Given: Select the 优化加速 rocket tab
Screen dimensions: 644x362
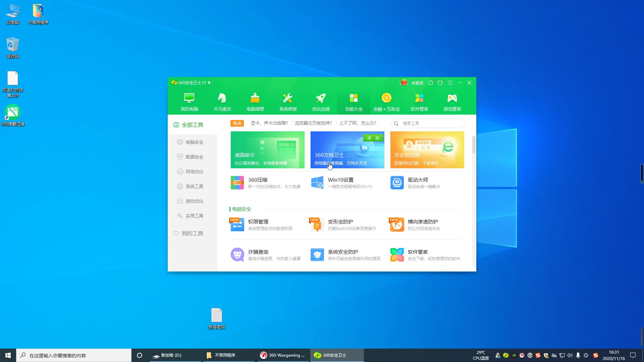Looking at the screenshot, I should (x=321, y=102).
